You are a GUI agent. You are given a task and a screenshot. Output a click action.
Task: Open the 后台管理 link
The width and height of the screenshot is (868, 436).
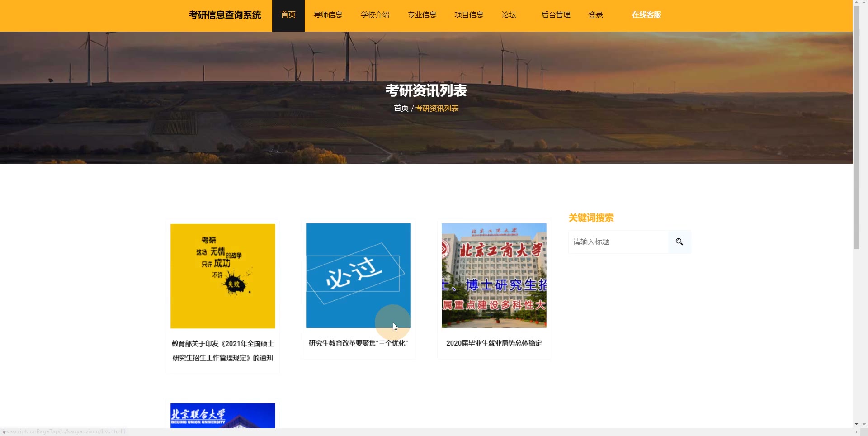pyautogui.click(x=556, y=15)
